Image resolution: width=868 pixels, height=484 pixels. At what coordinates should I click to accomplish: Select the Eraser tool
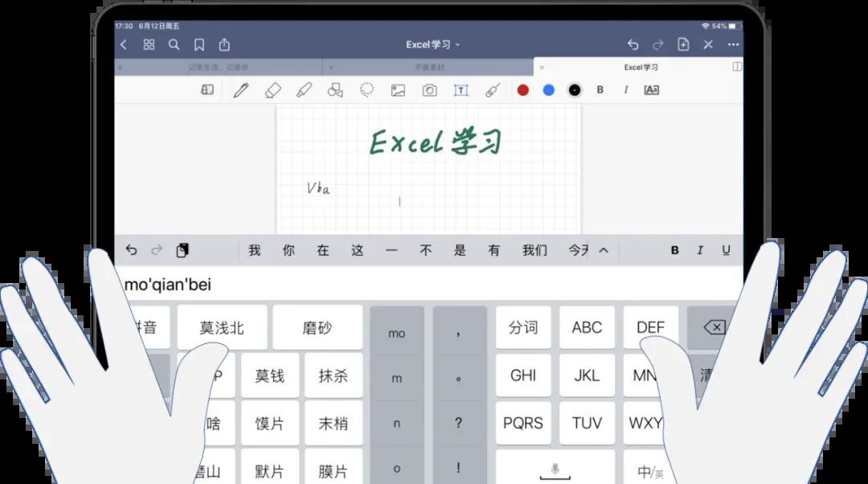[x=271, y=90]
